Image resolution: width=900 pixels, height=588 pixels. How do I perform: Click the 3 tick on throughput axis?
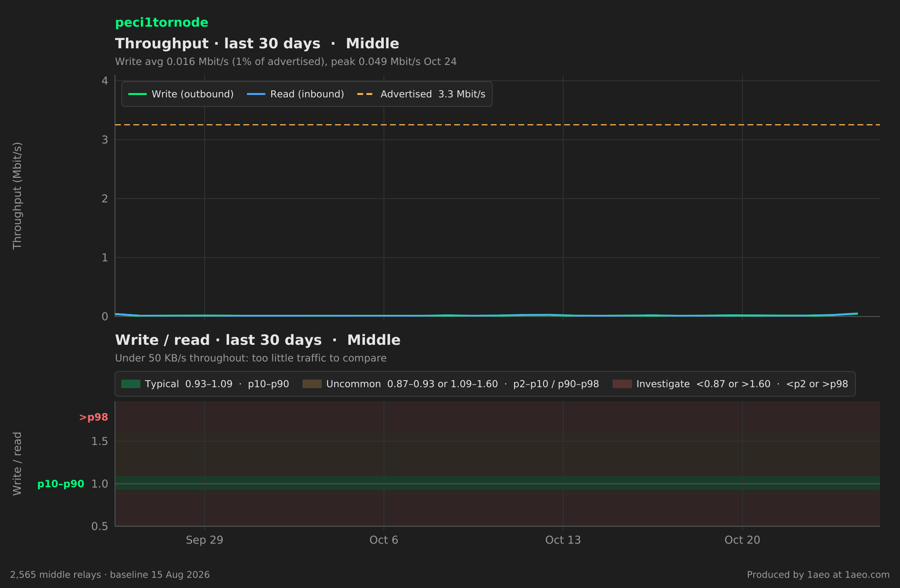105,140
